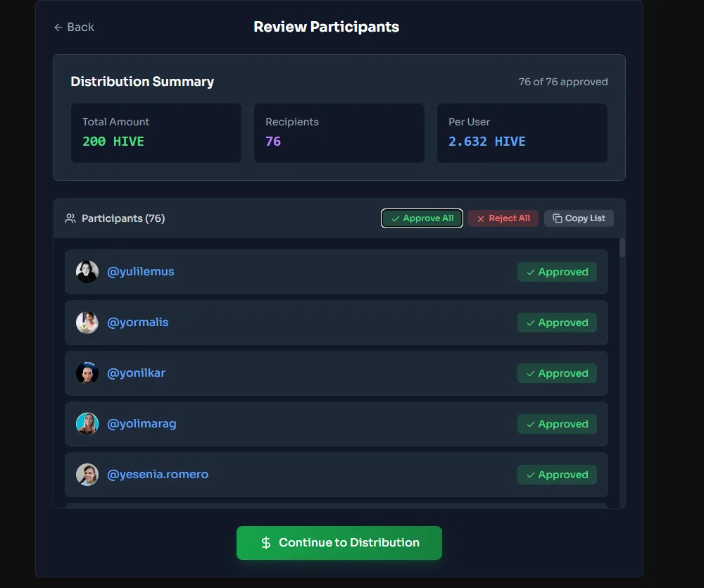This screenshot has height=588, width=704.
Task: Click the Reject All button
Action: pyautogui.click(x=503, y=218)
